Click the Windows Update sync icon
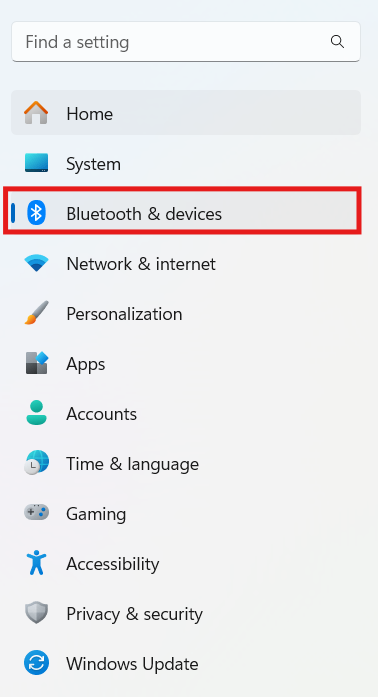This screenshot has height=697, width=378. pyautogui.click(x=36, y=663)
